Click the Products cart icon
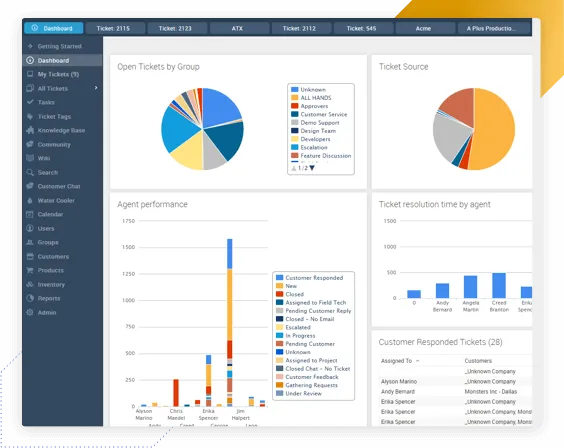The image size is (564, 448). point(30,270)
